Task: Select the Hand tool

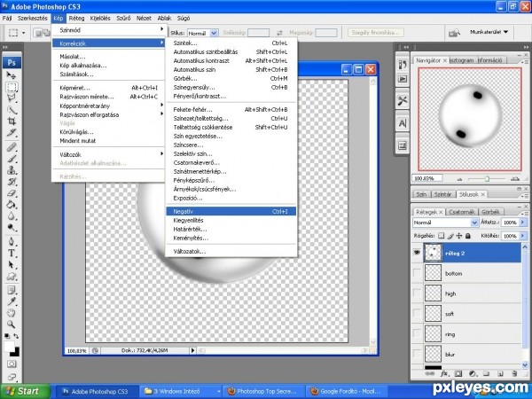Action: click(12, 313)
